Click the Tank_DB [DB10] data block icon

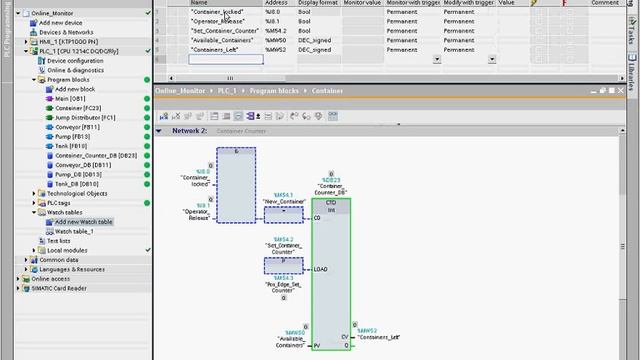49,184
